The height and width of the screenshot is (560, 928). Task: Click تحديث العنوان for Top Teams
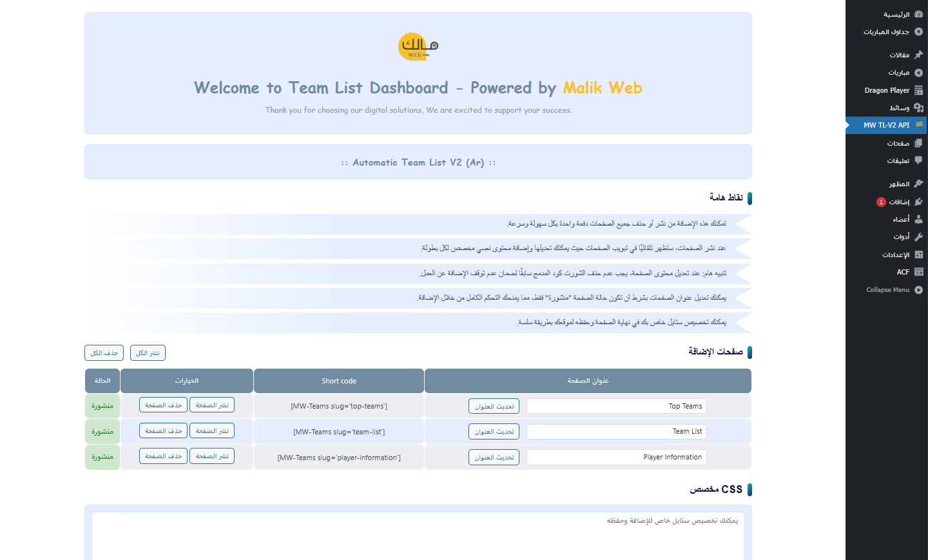pyautogui.click(x=494, y=406)
